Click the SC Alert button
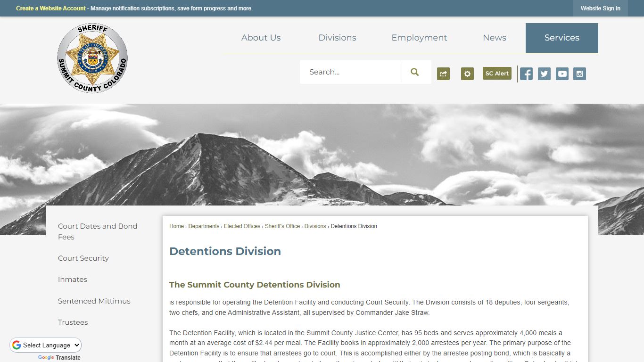 496,74
